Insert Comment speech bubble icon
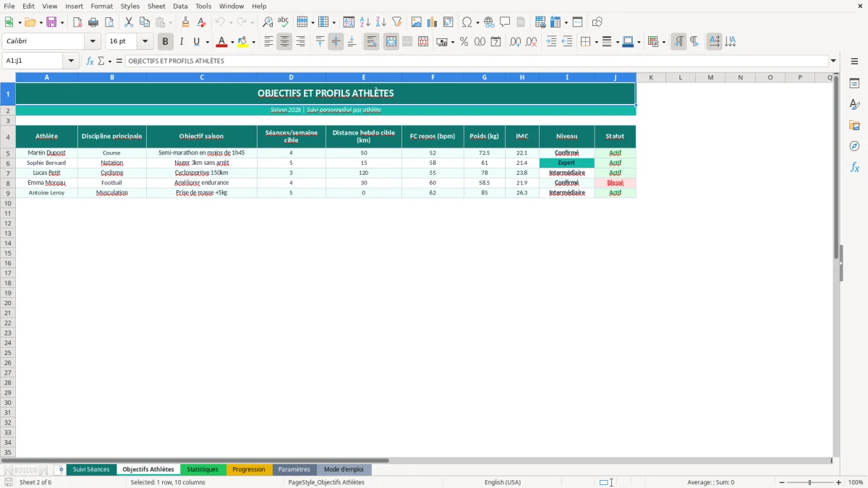The height and width of the screenshot is (488, 868). (505, 22)
